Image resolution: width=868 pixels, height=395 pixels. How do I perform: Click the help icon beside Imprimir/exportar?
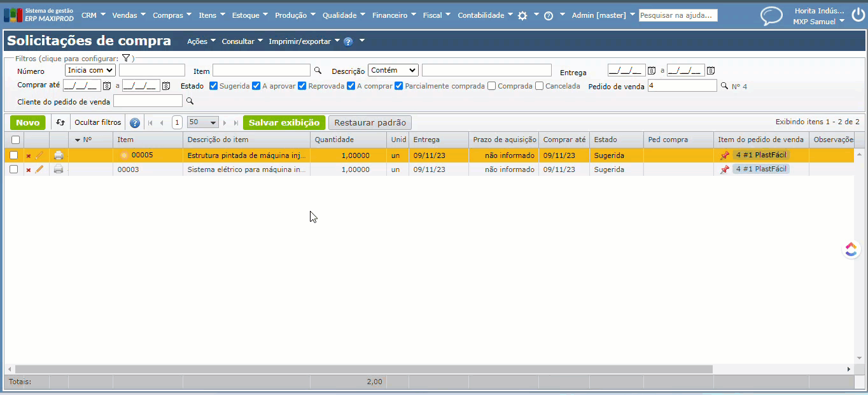(x=348, y=41)
